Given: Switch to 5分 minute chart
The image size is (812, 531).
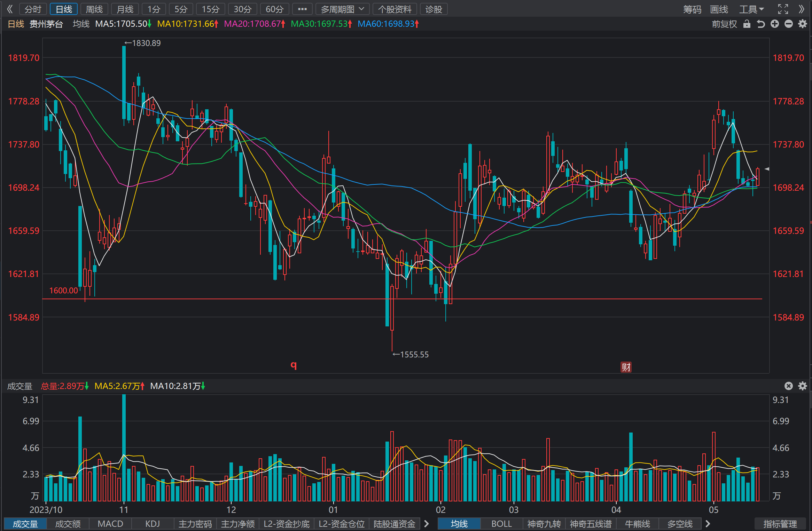Looking at the screenshot, I should click(181, 9).
